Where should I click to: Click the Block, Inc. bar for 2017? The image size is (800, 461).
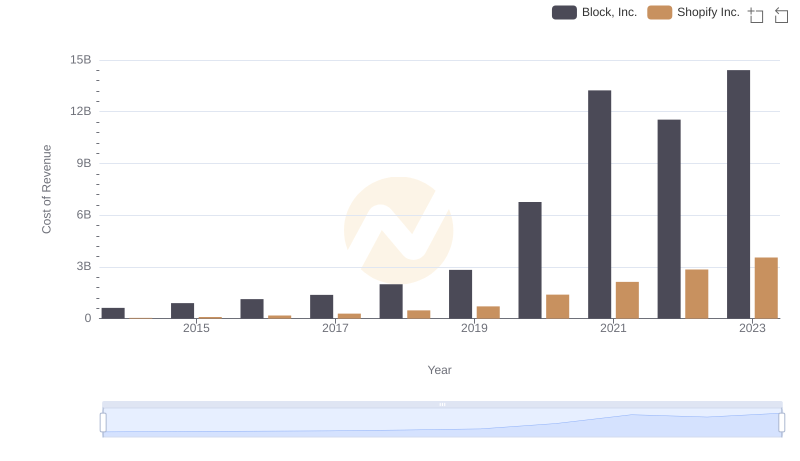click(x=321, y=306)
